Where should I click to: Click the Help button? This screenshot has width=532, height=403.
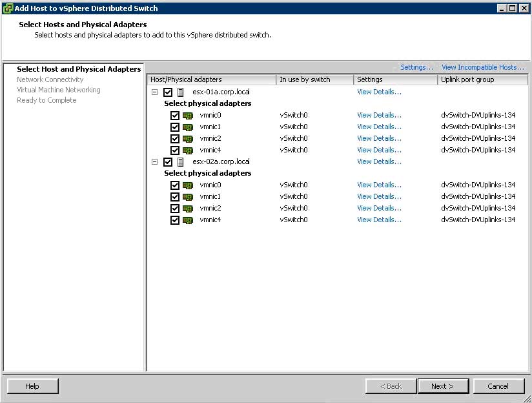tap(32, 386)
